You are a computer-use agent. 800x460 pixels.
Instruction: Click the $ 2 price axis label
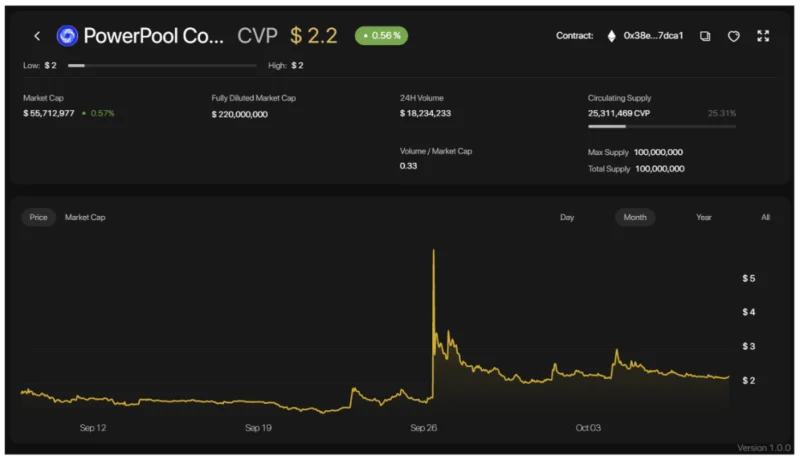coord(748,380)
